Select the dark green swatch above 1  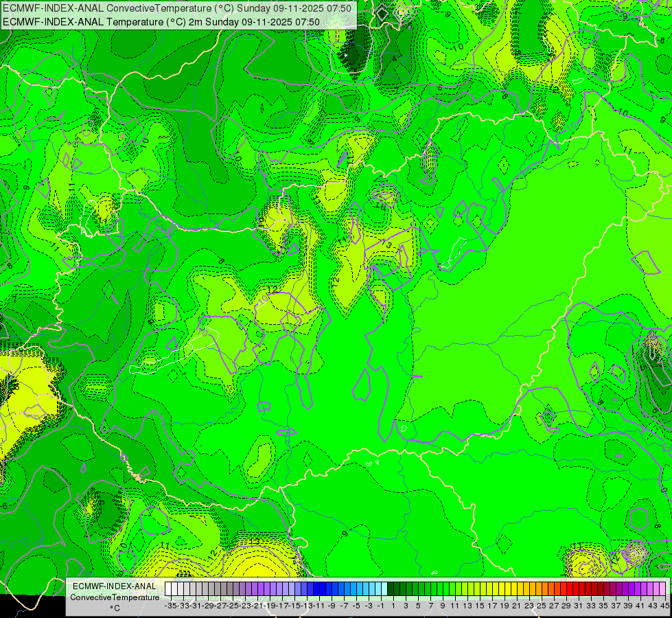point(391,589)
